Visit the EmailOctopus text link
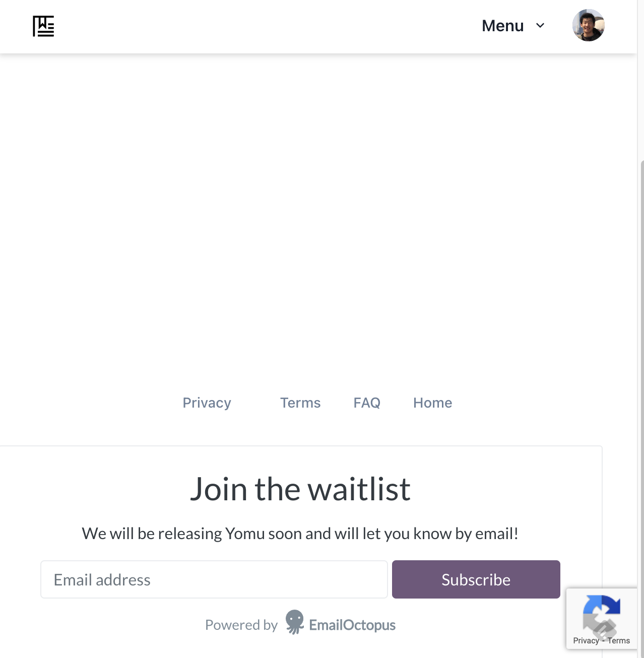 pyautogui.click(x=352, y=625)
